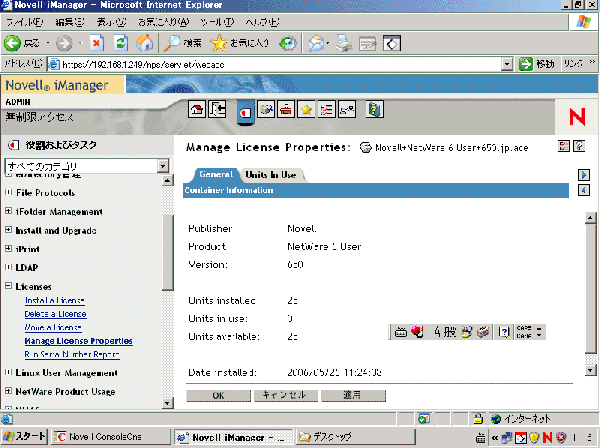
Task: Switch to the Units In Use tab
Action: click(271, 175)
